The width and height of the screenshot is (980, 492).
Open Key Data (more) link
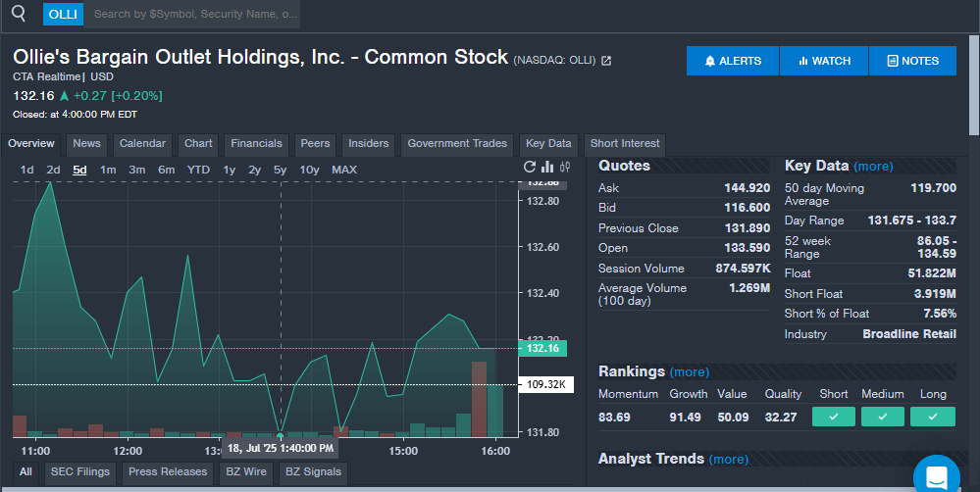coord(873,167)
